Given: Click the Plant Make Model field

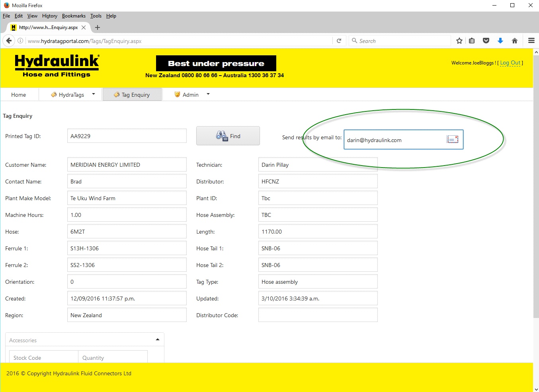Looking at the screenshot, I should 127,198.
